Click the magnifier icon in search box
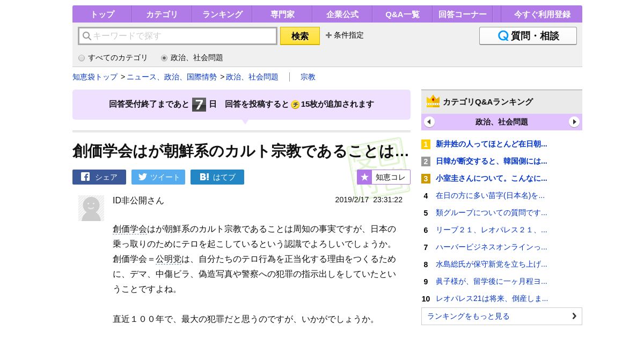The image size is (644, 338). (x=86, y=36)
